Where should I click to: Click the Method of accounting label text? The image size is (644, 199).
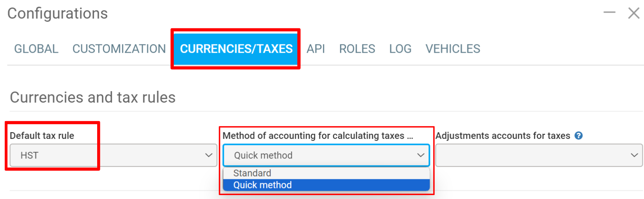[318, 136]
